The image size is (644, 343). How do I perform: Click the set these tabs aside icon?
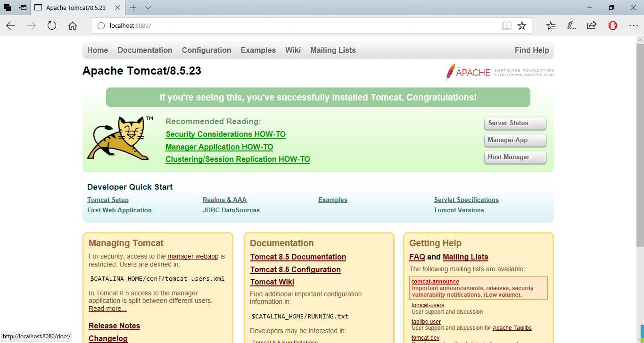23,8
